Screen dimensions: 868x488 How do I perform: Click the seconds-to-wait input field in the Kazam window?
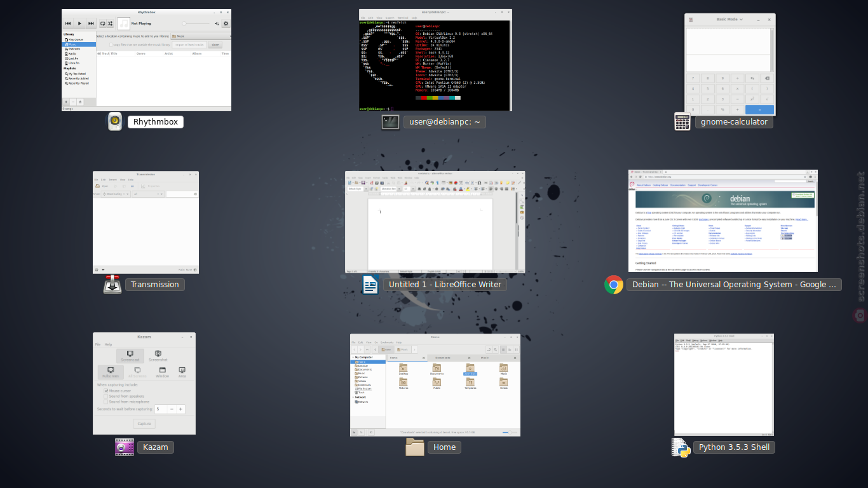point(161,409)
